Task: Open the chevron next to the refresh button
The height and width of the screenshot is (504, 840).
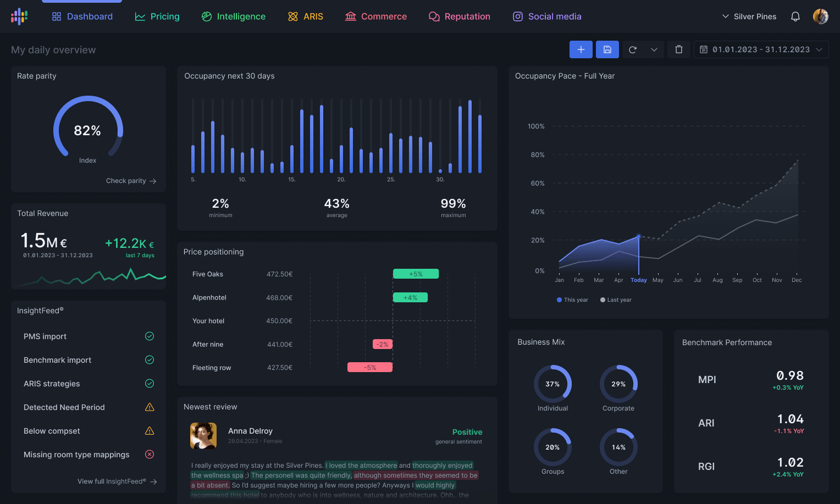Action: tap(654, 49)
